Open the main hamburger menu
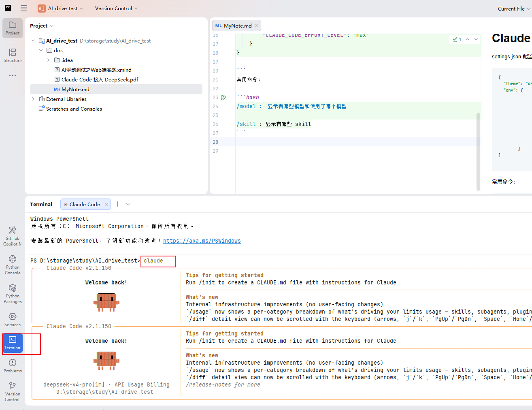532x410 pixels. [x=24, y=8]
